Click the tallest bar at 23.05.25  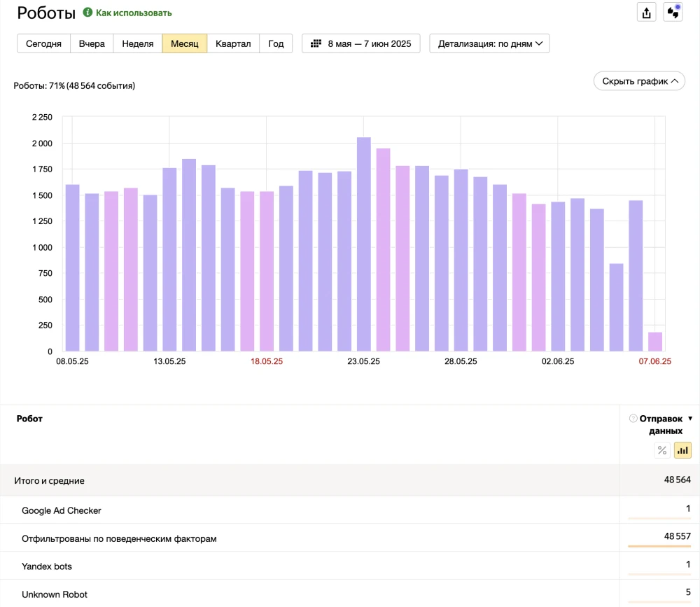click(x=364, y=244)
